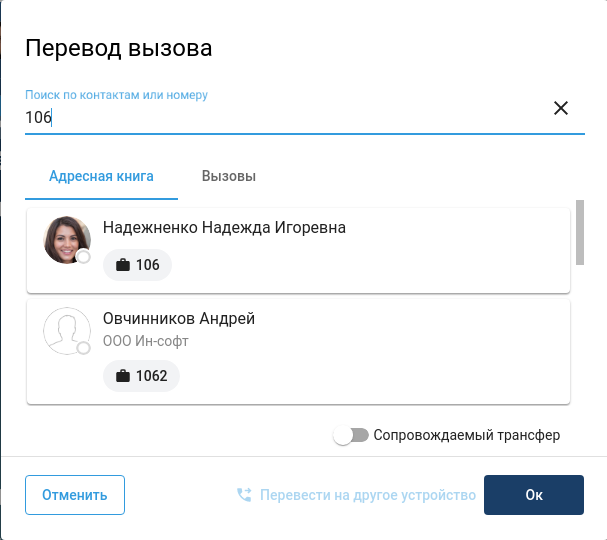The width and height of the screenshot is (607, 540).
Task: Clear the search field with the X icon
Action: tap(561, 108)
